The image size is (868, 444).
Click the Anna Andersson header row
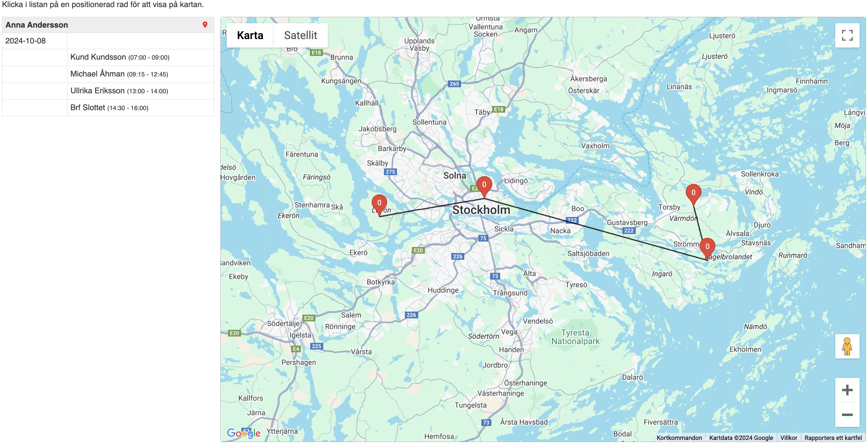click(108, 25)
